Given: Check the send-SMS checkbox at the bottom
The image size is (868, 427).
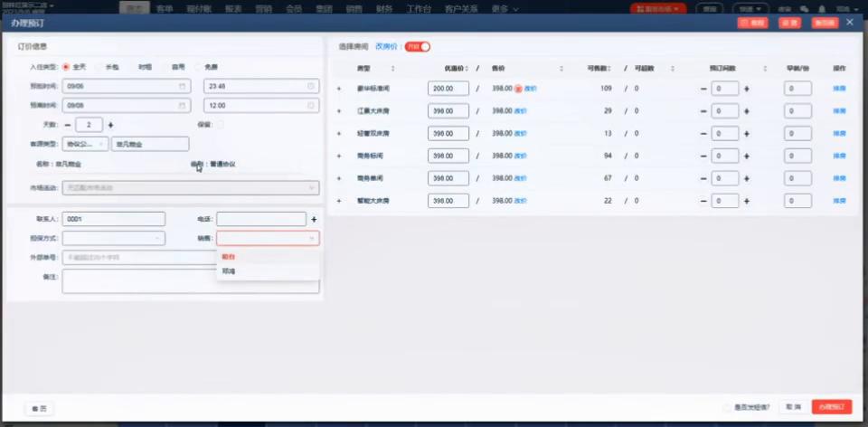Looking at the screenshot, I should point(726,407).
